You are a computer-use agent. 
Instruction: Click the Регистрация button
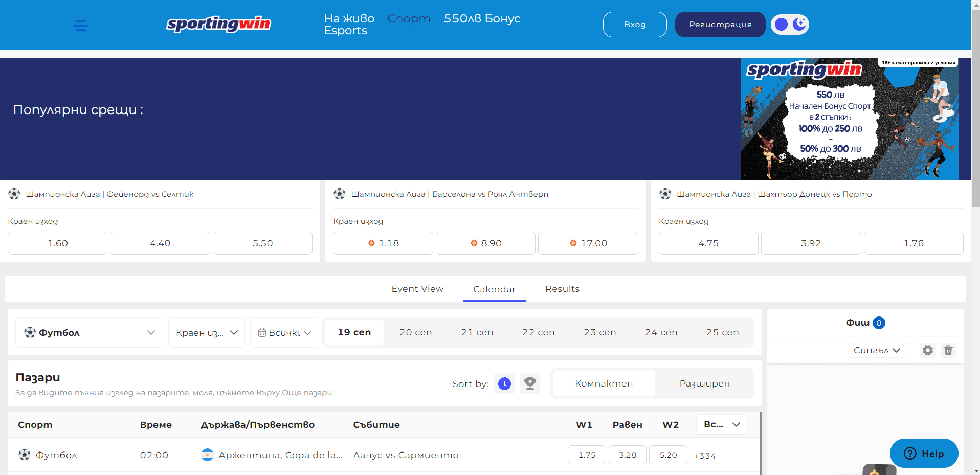tap(720, 25)
